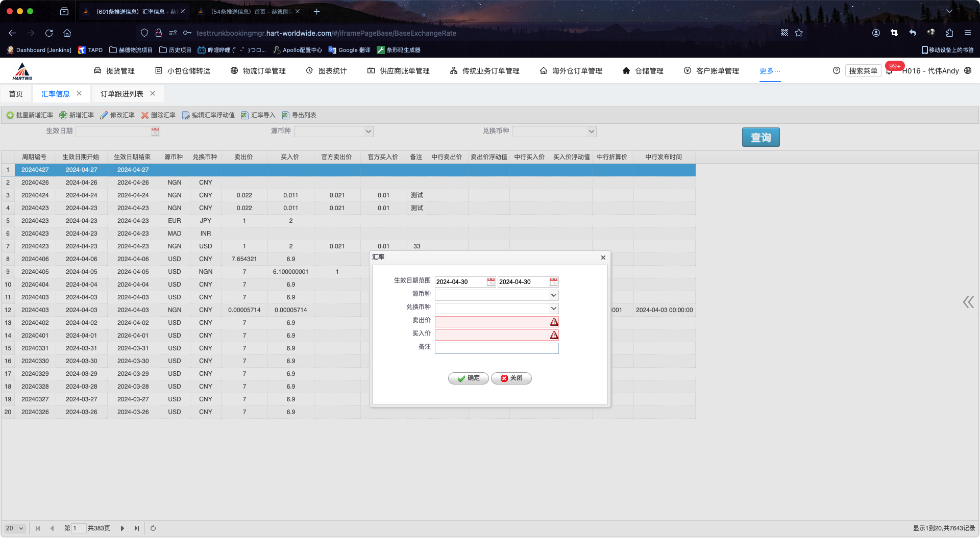Click the notification bell icon
The width and height of the screenshot is (980, 538).
889,71
